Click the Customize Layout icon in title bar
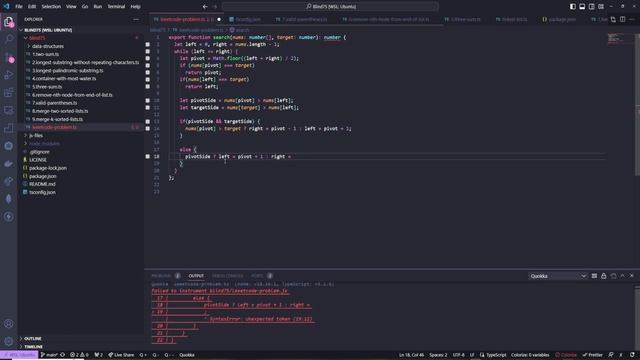The height and width of the screenshot is (360, 640). (601, 7)
